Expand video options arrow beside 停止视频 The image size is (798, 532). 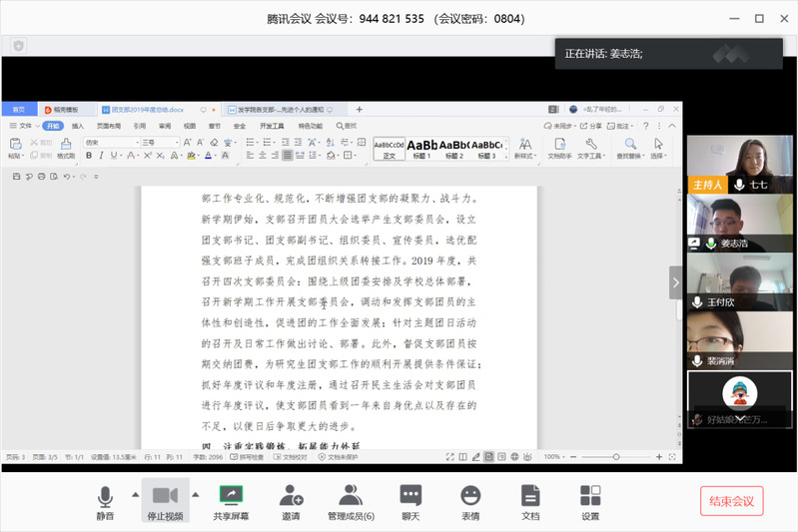(196, 494)
